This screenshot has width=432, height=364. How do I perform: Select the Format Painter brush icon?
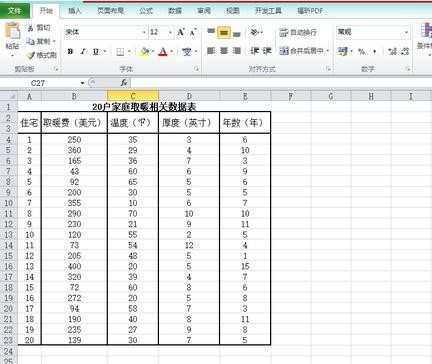tap(31, 55)
